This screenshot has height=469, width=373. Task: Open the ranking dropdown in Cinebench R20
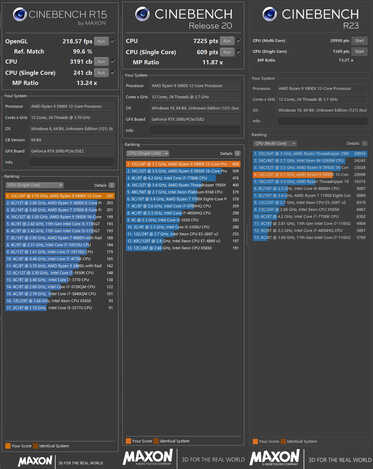pyautogui.click(x=148, y=153)
